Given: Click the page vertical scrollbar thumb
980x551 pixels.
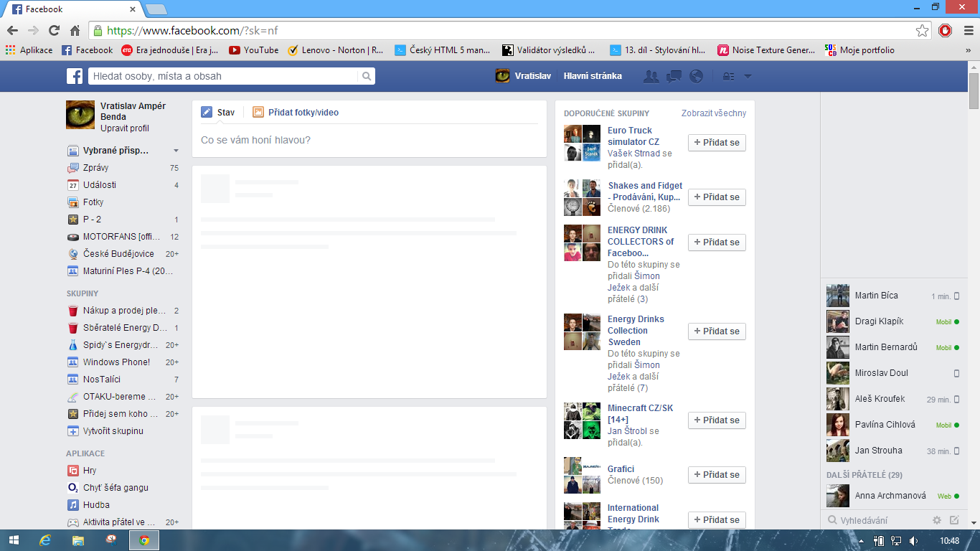Looking at the screenshot, I should [x=974, y=91].
